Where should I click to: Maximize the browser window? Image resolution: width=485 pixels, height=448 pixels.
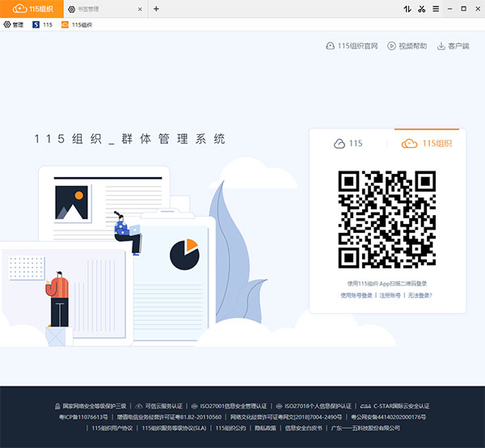pos(464,9)
